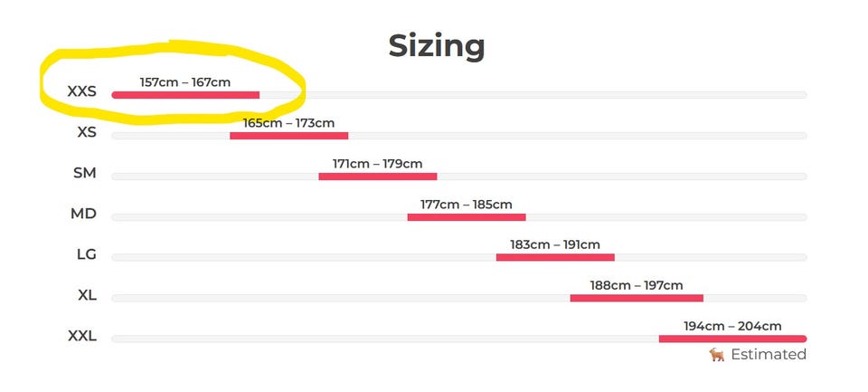Image resolution: width=868 pixels, height=392 pixels.
Task: Click the red XXS range bar
Action: click(x=185, y=95)
